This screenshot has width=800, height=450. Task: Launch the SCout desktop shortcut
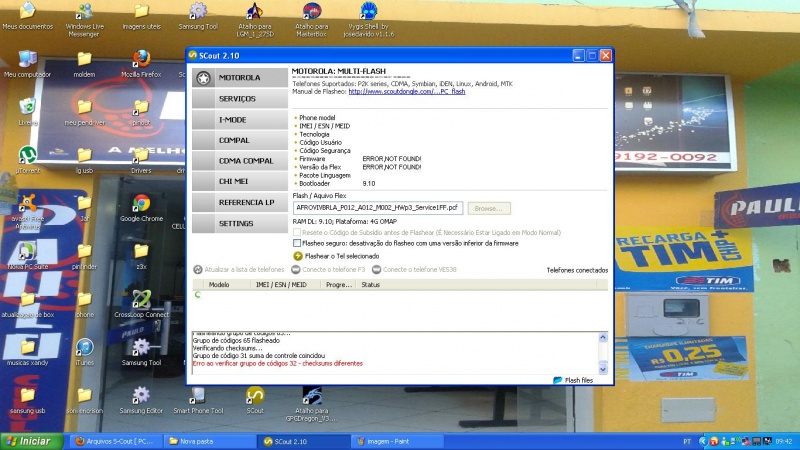[x=255, y=400]
